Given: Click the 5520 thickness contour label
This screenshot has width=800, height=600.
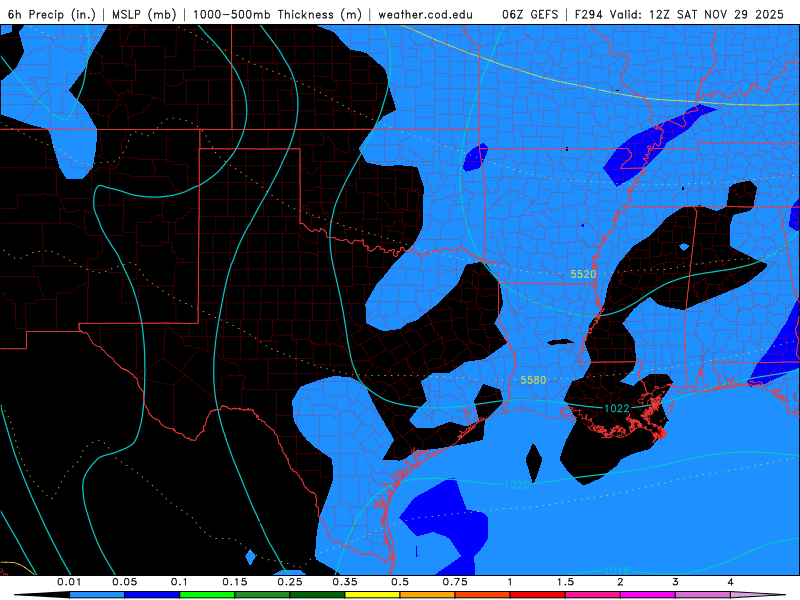Looking at the screenshot, I should click(x=583, y=274).
